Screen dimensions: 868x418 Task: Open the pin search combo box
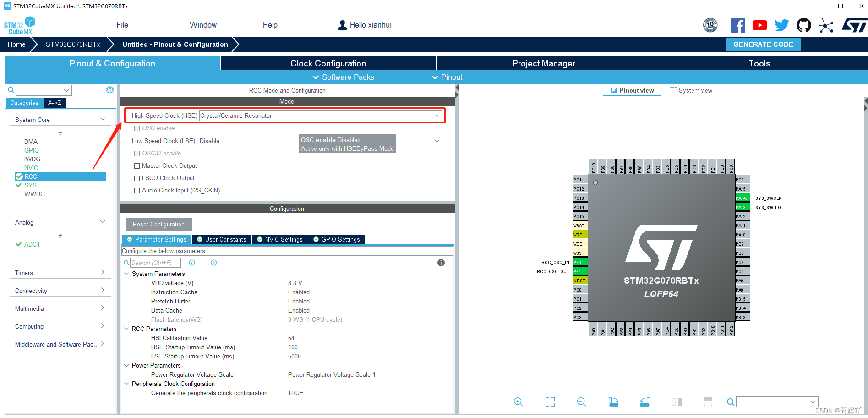[777, 402]
